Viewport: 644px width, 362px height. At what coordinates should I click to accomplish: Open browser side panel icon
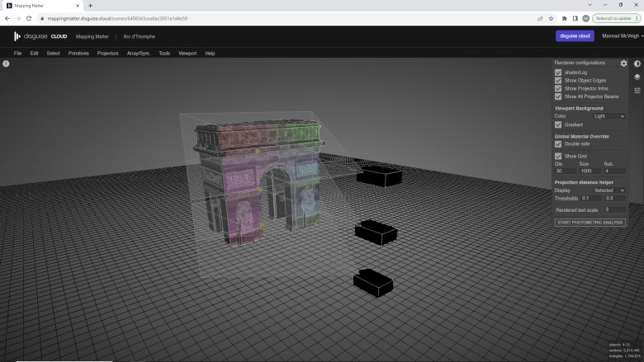coord(575,18)
